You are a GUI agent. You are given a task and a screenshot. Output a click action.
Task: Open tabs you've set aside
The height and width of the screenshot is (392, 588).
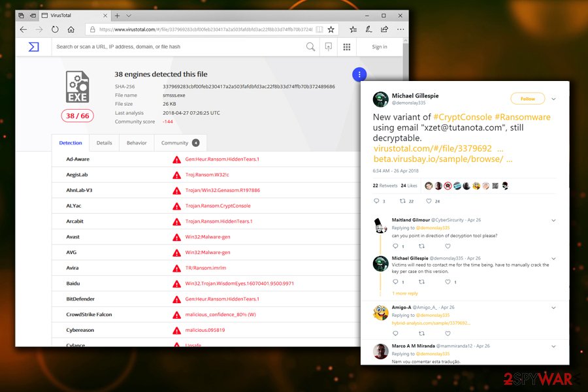[21, 16]
